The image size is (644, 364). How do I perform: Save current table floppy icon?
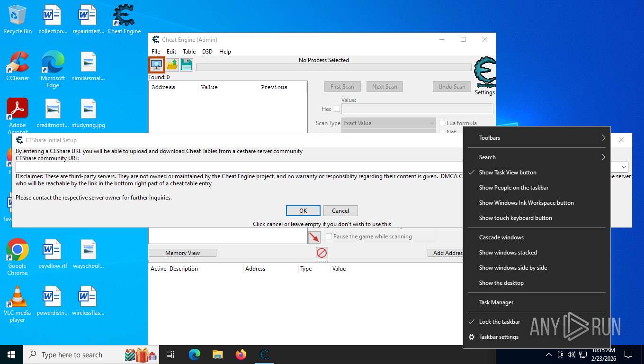[x=187, y=65]
